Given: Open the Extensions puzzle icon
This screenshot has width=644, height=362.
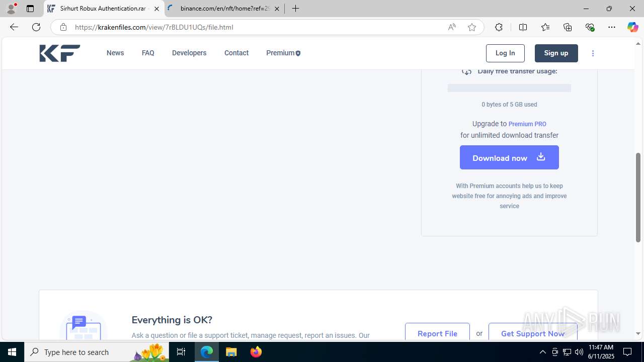Looking at the screenshot, I should [499, 27].
